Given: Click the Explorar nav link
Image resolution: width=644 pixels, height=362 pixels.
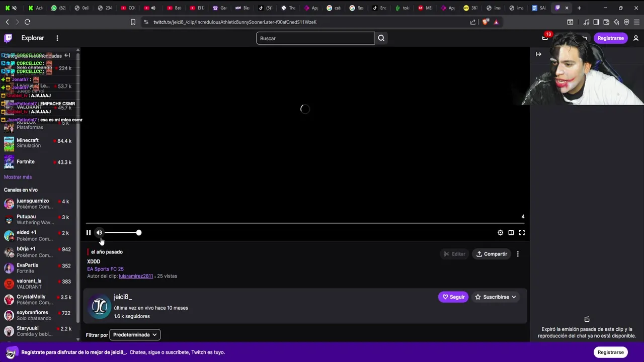Looking at the screenshot, I should (x=33, y=38).
